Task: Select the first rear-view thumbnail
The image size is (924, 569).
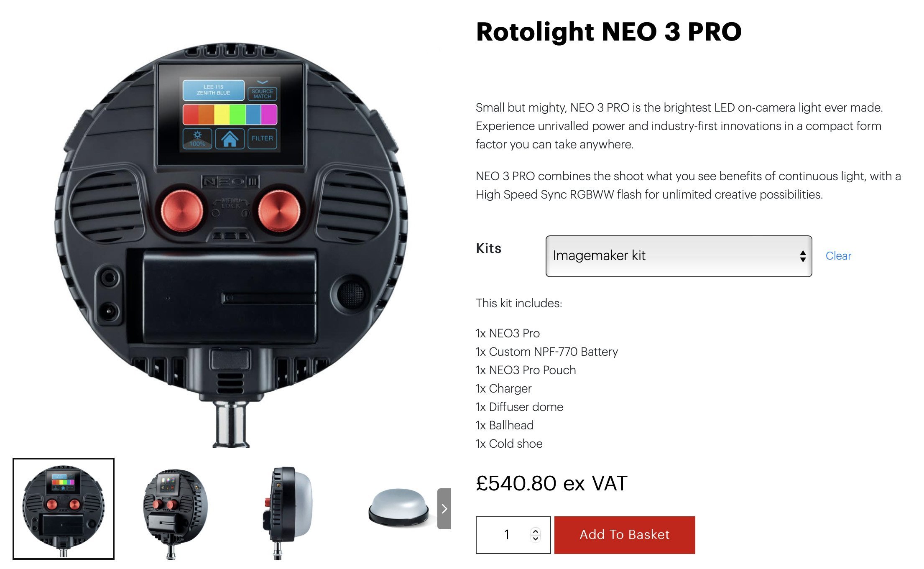Action: tap(64, 508)
